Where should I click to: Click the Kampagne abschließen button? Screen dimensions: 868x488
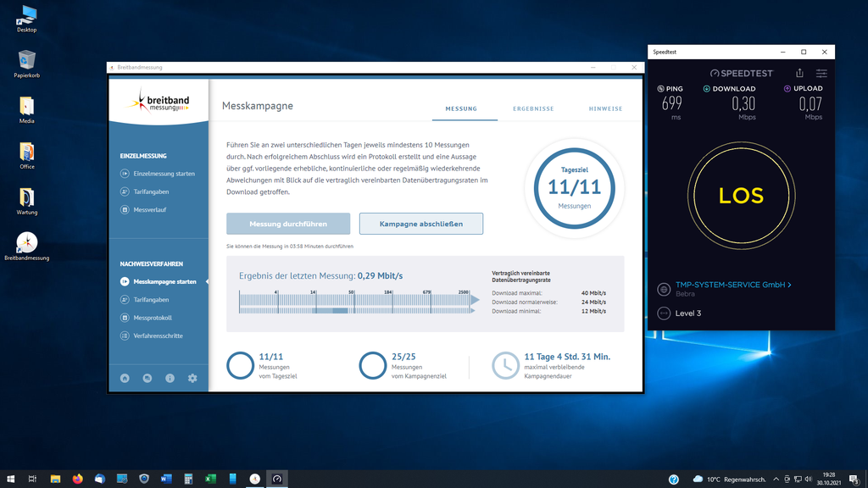point(420,224)
